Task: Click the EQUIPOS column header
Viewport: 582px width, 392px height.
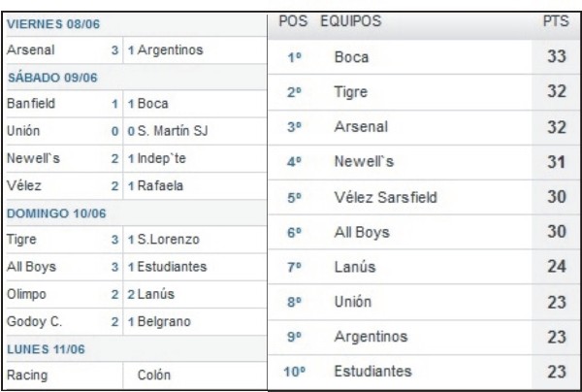Action: pos(352,20)
